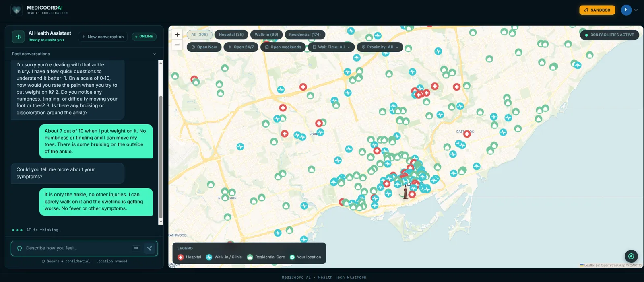Click the Hospital icon in the legend
Image resolution: width=644 pixels, height=282 pixels.
181,257
